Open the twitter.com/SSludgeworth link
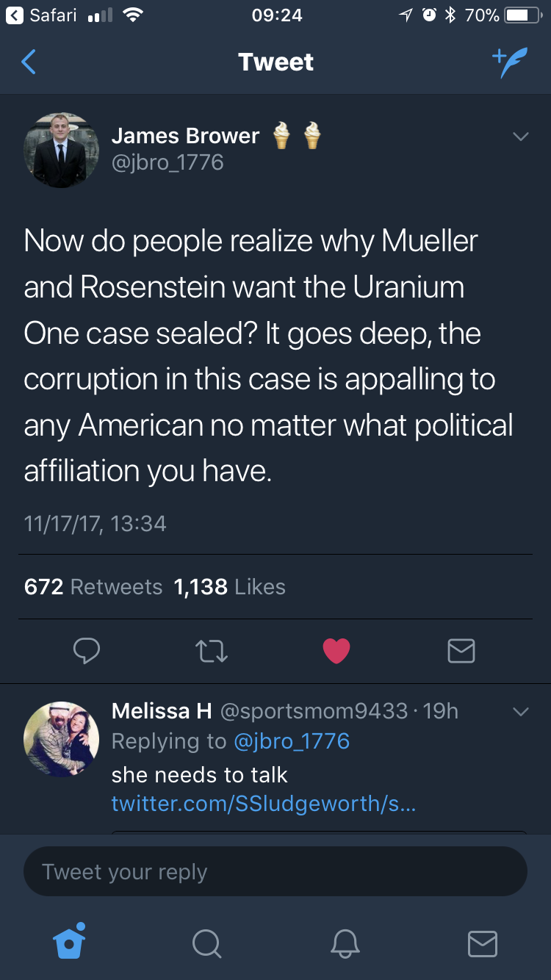551x980 pixels. pyautogui.click(x=263, y=804)
